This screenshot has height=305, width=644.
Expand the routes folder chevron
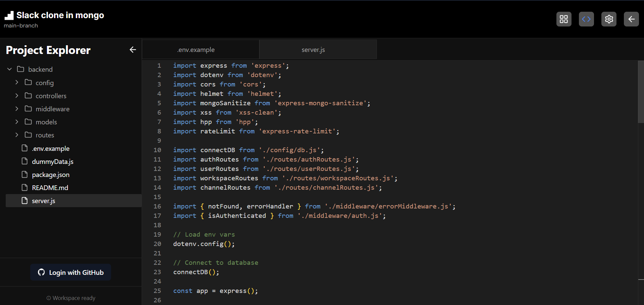(x=17, y=135)
